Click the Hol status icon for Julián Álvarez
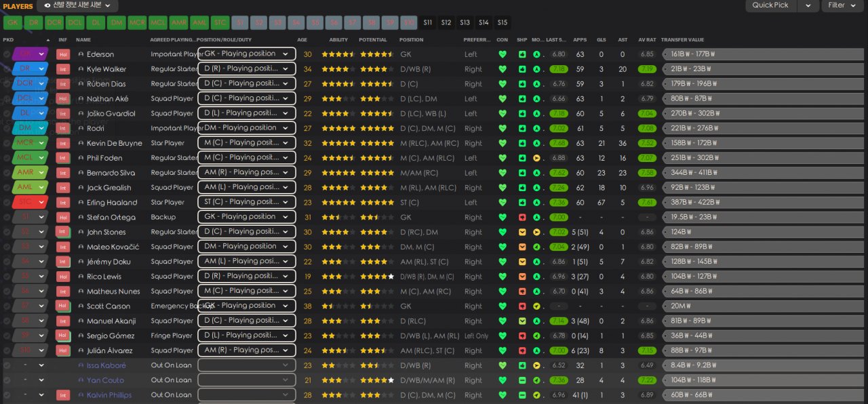This screenshot has width=868, height=404. 63,350
